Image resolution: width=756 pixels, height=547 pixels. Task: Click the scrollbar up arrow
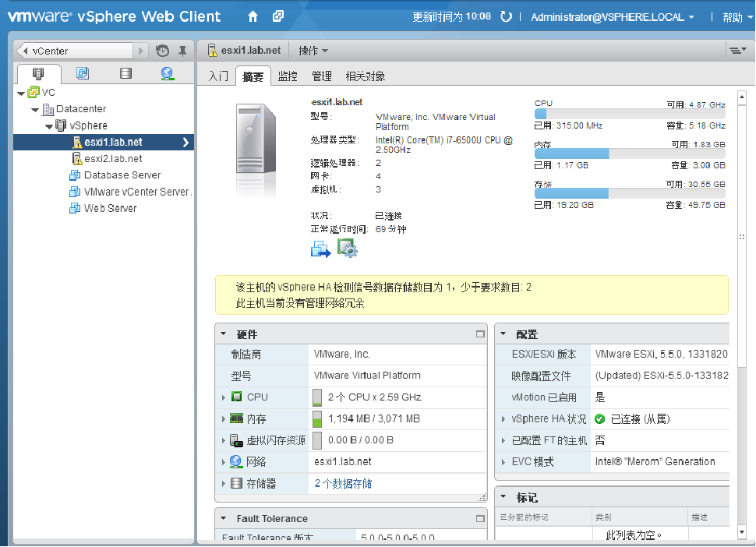tap(742, 97)
